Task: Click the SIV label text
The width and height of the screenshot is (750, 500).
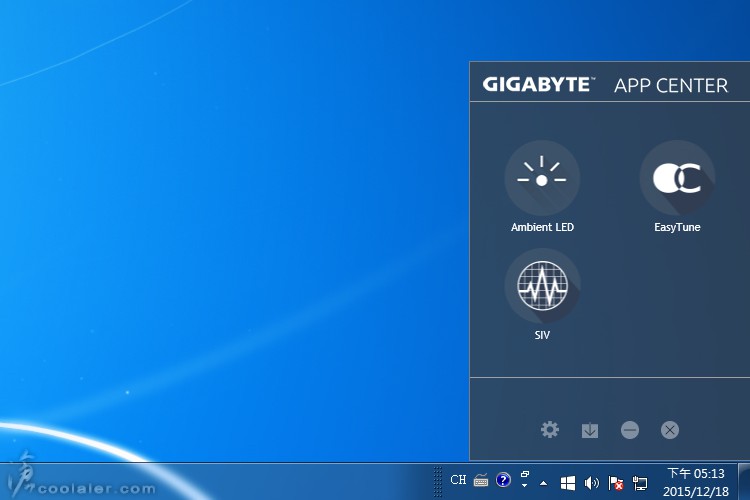Action: pyautogui.click(x=542, y=335)
